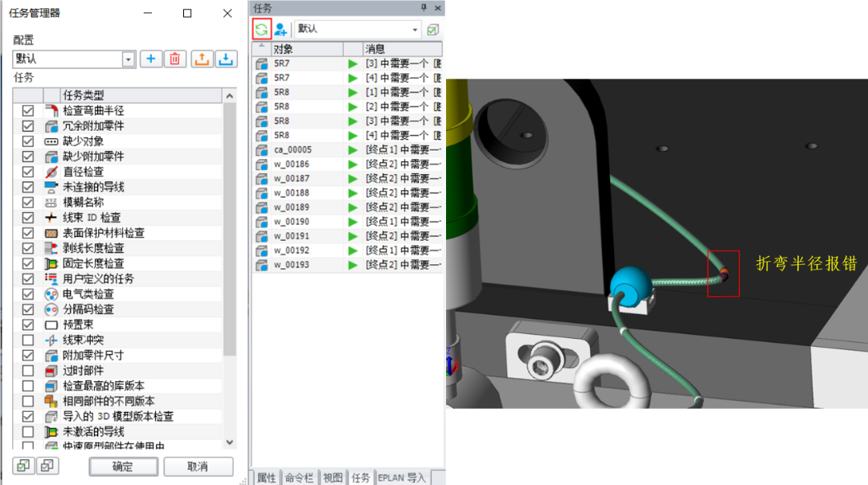Select the 预置束 row
The image size is (868, 485).
pos(118,324)
